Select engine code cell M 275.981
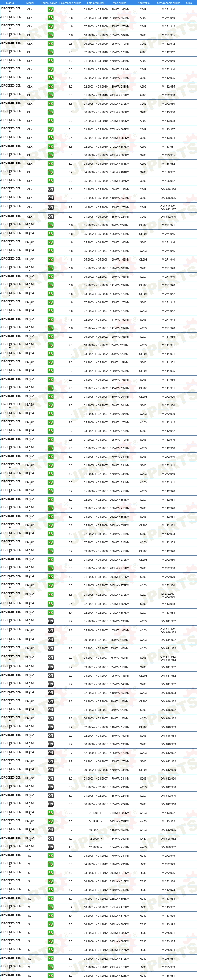The image size is (197, 980). coord(168,958)
